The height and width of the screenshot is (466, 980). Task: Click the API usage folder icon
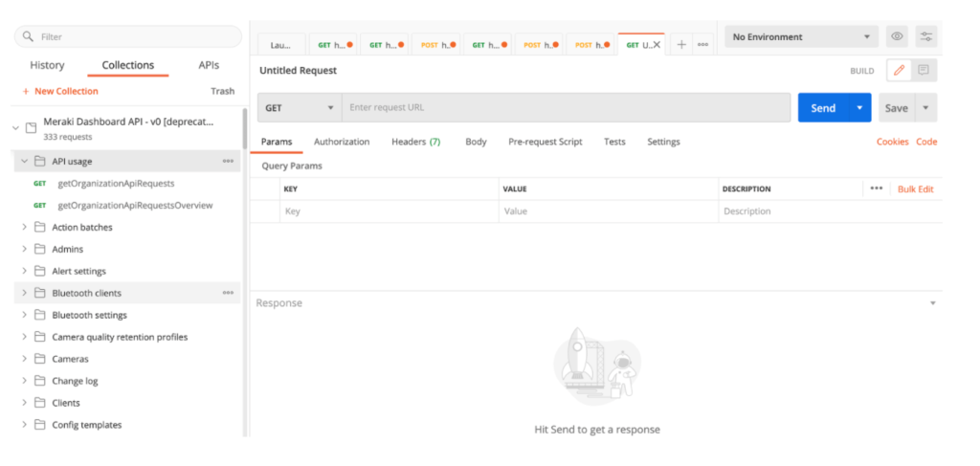click(x=40, y=161)
